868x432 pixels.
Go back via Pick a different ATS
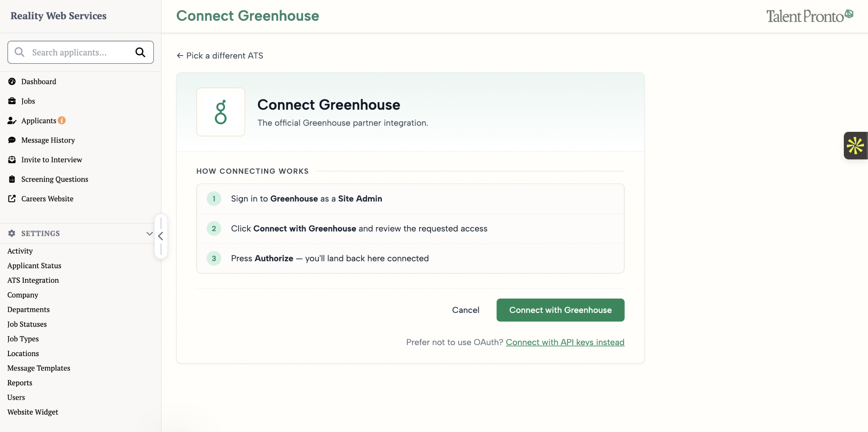tap(220, 56)
